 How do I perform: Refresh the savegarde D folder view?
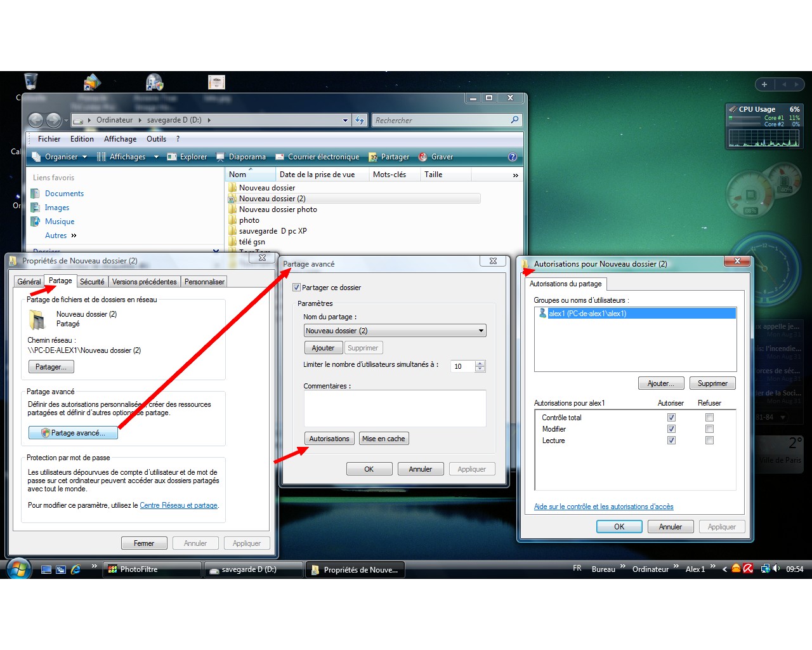[x=360, y=120]
